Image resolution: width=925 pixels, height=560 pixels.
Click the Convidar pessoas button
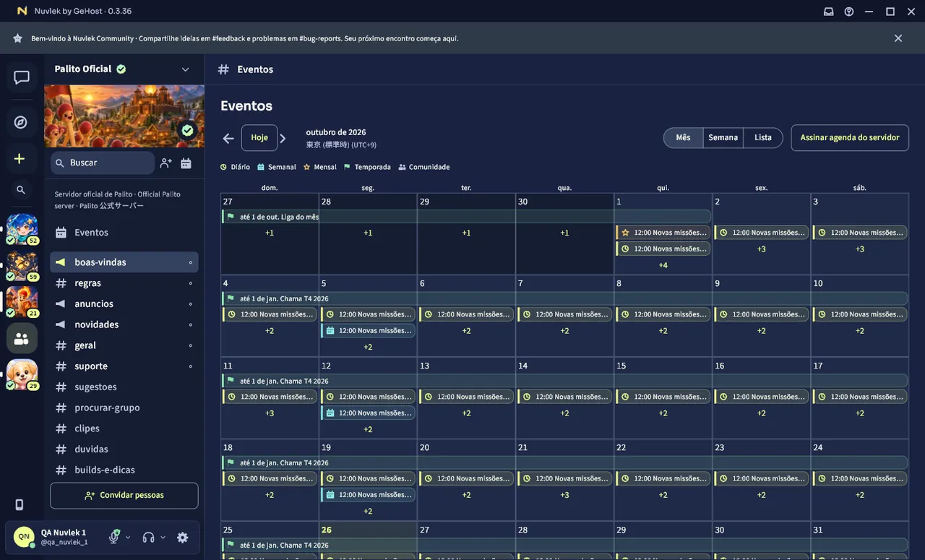tap(124, 496)
